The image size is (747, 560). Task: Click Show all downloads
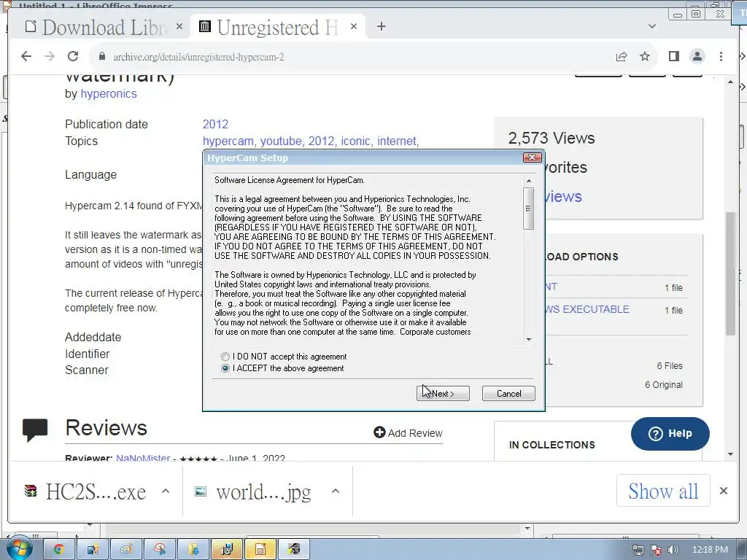pyautogui.click(x=662, y=491)
